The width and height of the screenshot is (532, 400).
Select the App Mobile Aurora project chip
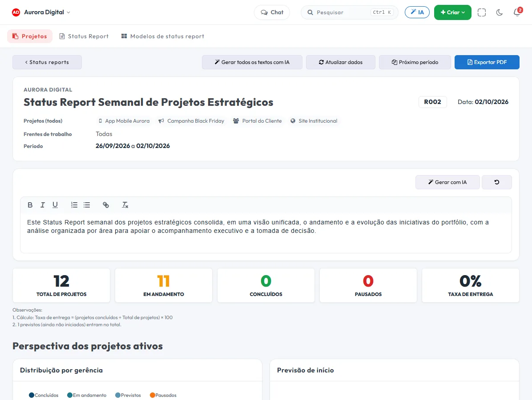[x=124, y=121]
